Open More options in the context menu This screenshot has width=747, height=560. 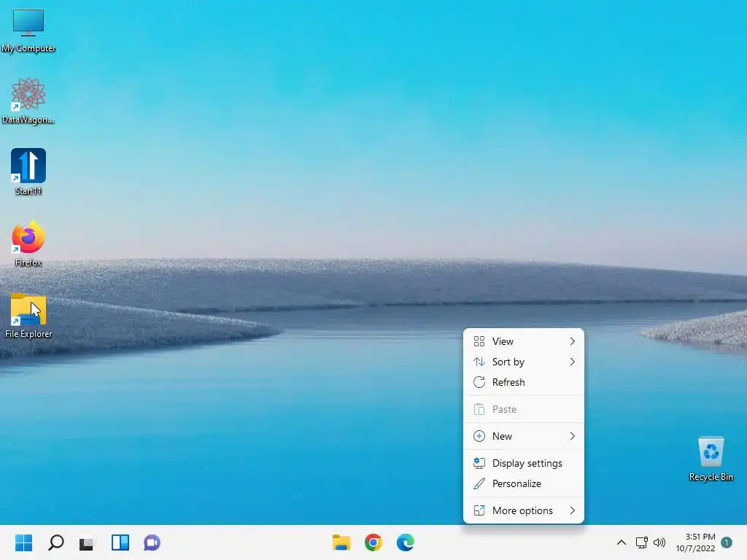pyautogui.click(x=524, y=510)
